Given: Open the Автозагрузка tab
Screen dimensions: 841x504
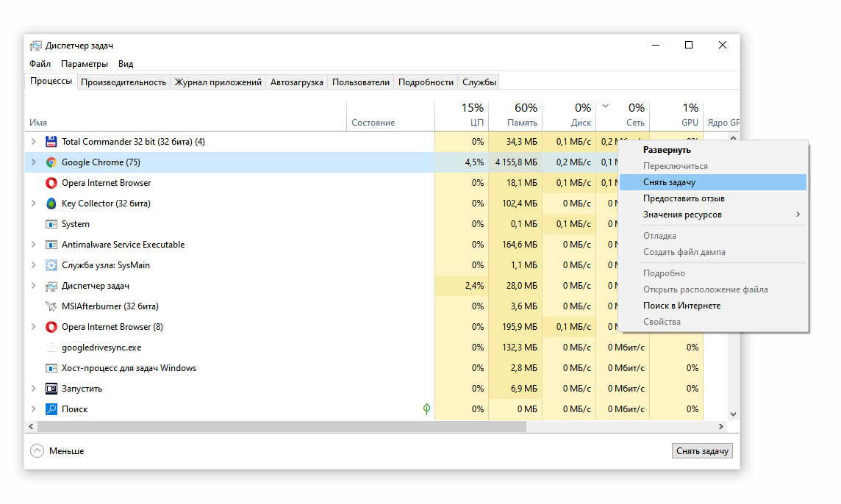Looking at the screenshot, I should point(296,82).
